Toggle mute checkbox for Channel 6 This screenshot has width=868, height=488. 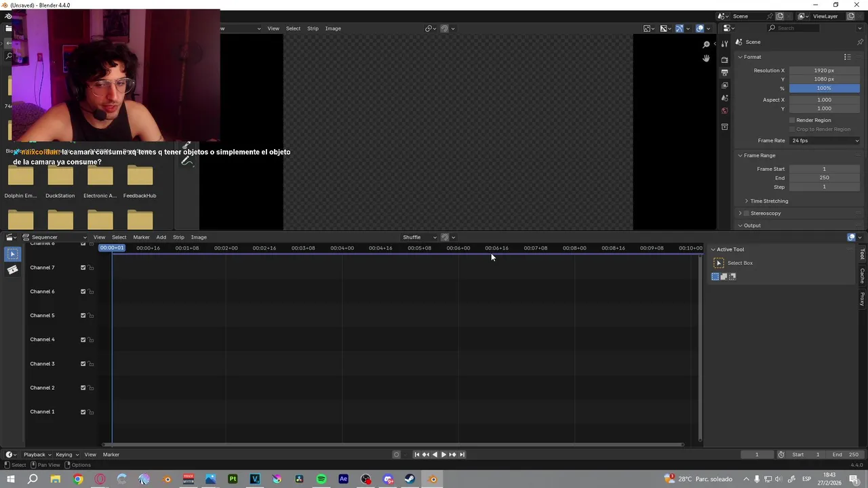click(83, 291)
